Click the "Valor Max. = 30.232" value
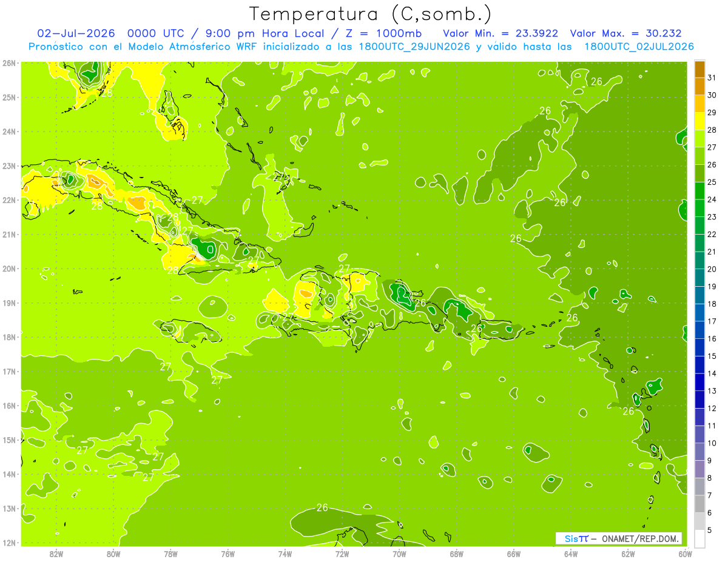Viewport: 728px width, 562px height. pyautogui.click(x=627, y=33)
